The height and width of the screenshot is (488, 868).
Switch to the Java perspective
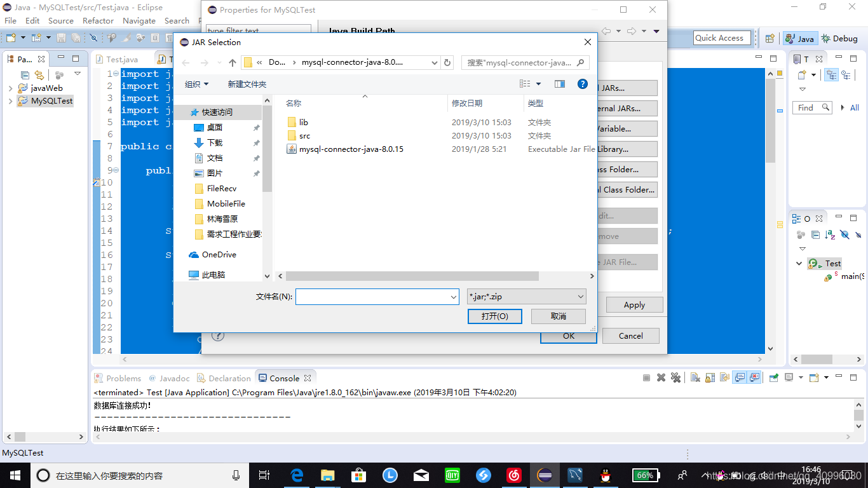799,38
